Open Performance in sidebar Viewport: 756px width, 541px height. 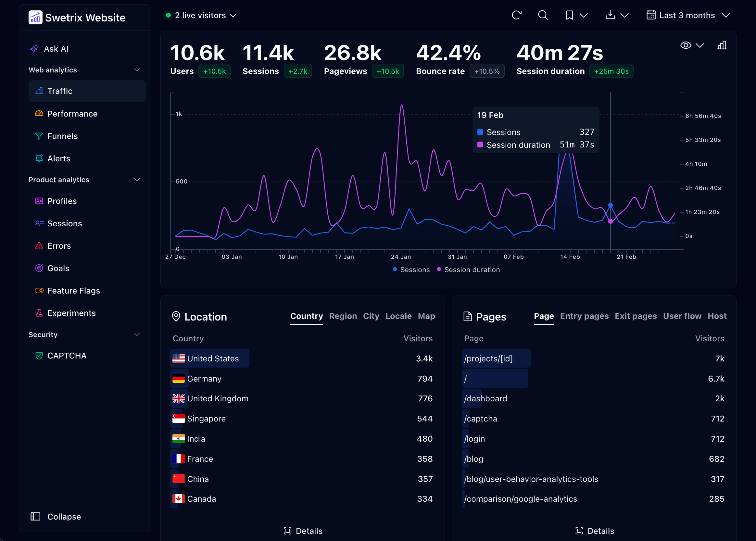87,114
